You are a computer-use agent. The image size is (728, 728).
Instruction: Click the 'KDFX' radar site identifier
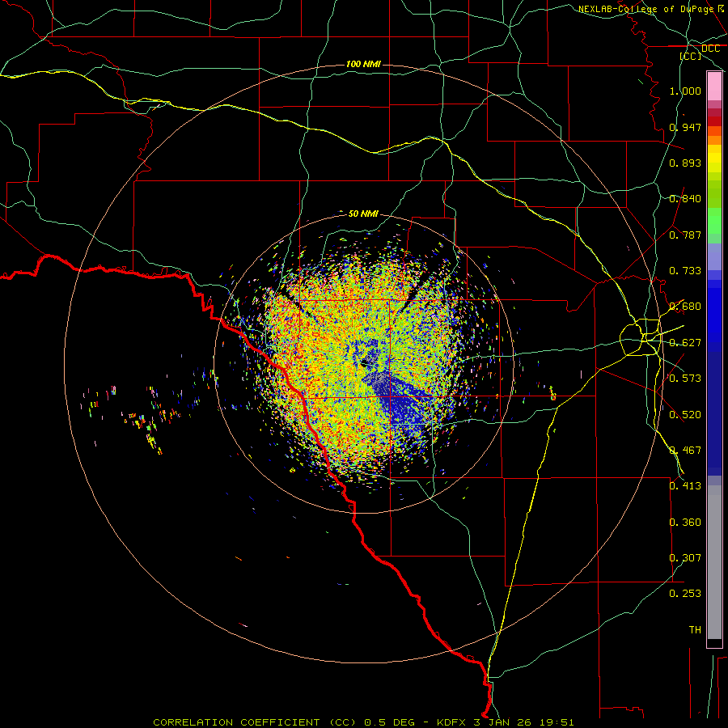(451, 722)
